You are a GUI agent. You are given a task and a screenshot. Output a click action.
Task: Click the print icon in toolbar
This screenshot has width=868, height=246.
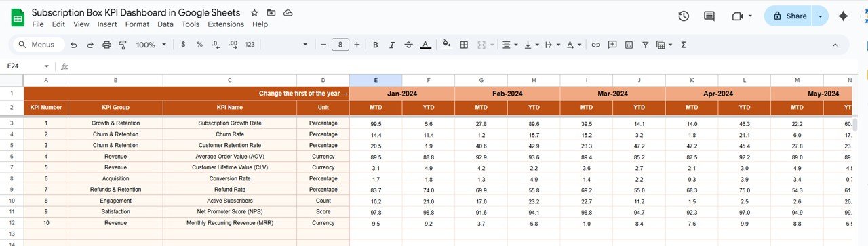(106, 45)
